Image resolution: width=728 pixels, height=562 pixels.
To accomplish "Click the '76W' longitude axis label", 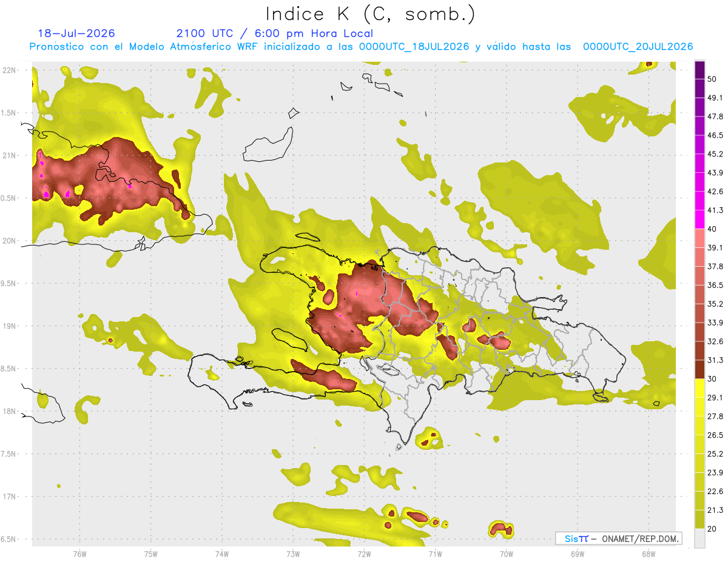I will pos(79,554).
